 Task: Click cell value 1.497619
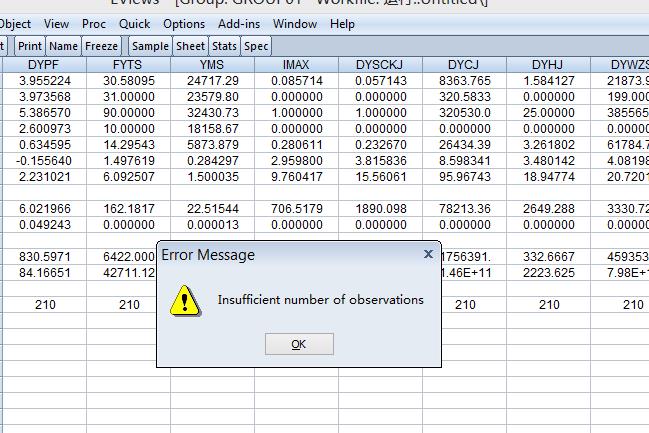pyautogui.click(x=129, y=161)
